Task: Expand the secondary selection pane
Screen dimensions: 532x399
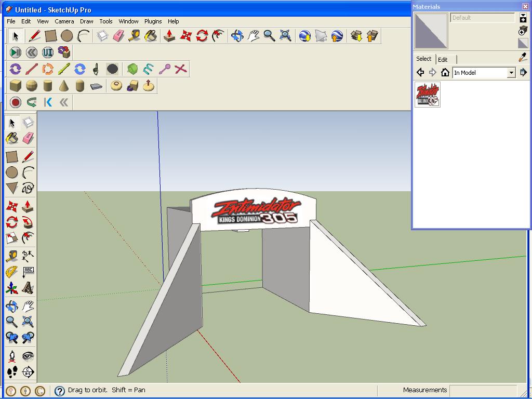Action: click(523, 18)
